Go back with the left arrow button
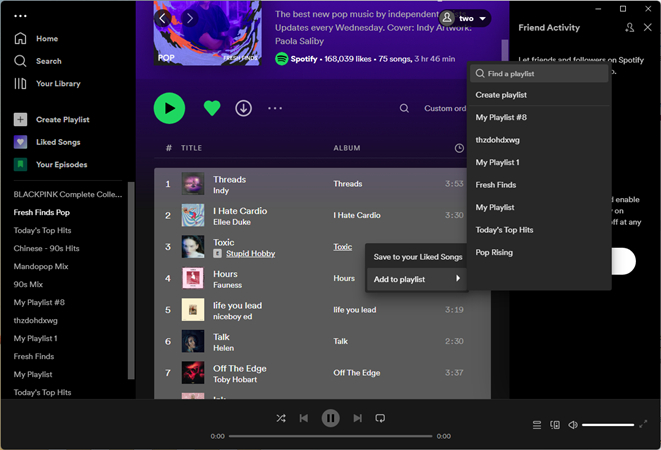 pyautogui.click(x=163, y=18)
